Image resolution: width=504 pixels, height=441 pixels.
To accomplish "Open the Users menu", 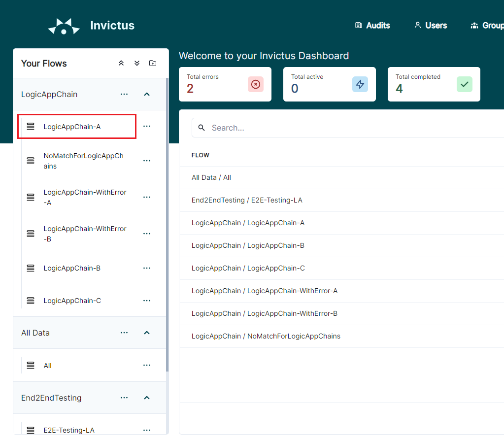I will 431,26.
